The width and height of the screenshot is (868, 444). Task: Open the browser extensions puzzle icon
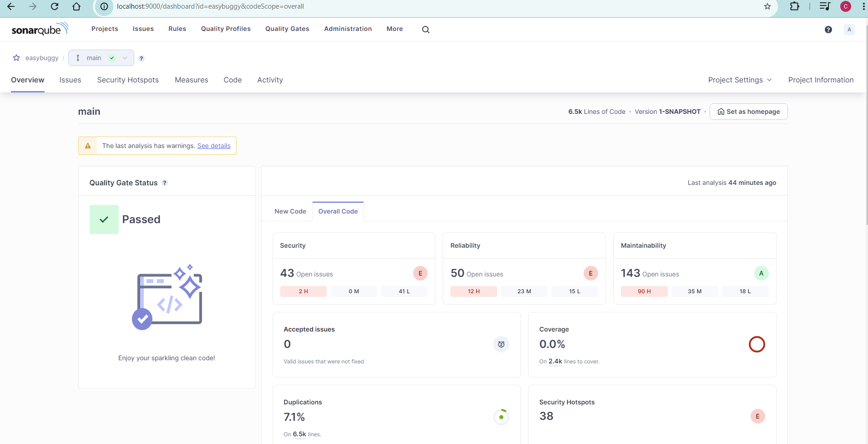[x=794, y=6]
